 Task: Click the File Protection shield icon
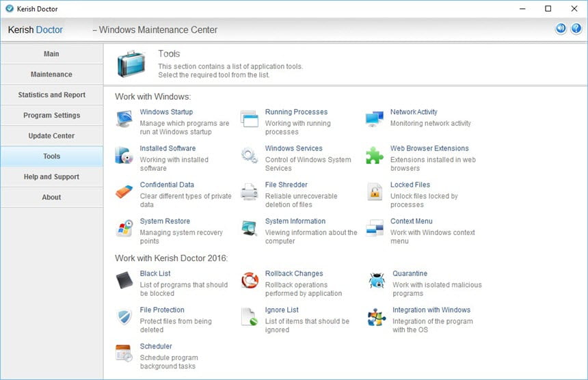tap(124, 317)
